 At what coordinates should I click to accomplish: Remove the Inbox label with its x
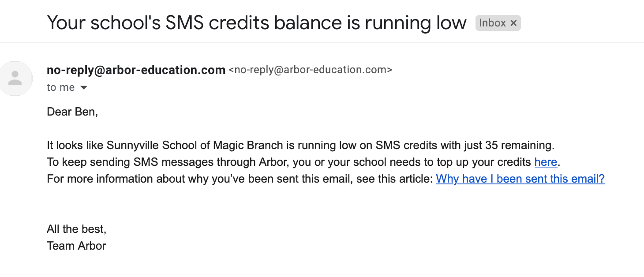pyautogui.click(x=513, y=23)
